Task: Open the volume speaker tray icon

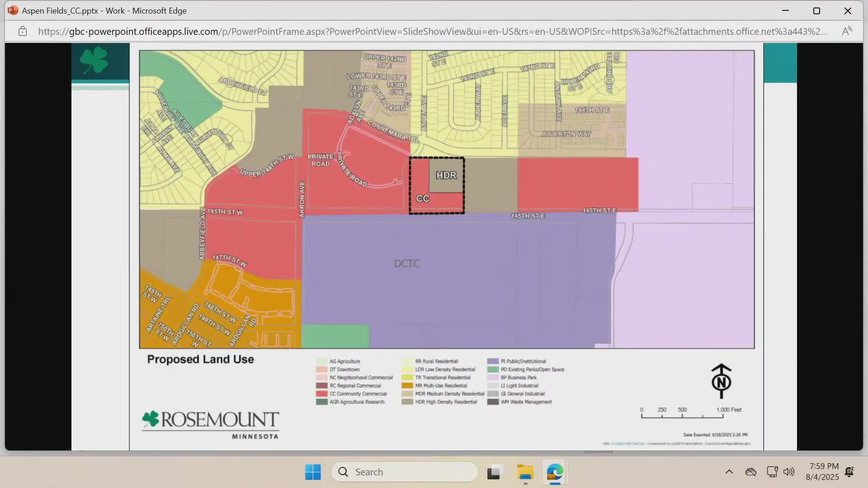Action: (789, 472)
